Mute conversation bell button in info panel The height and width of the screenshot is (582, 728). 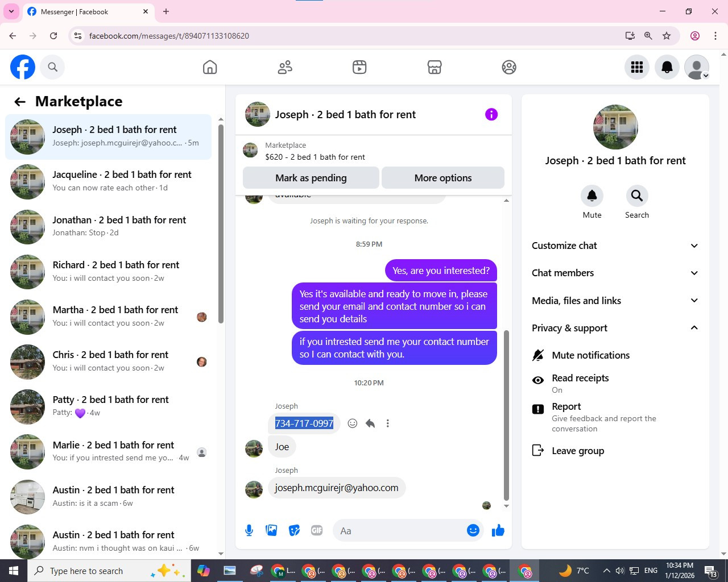(592, 196)
